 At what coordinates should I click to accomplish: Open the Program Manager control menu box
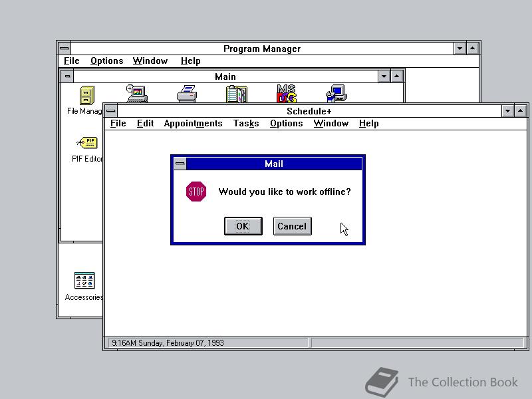(x=65, y=49)
